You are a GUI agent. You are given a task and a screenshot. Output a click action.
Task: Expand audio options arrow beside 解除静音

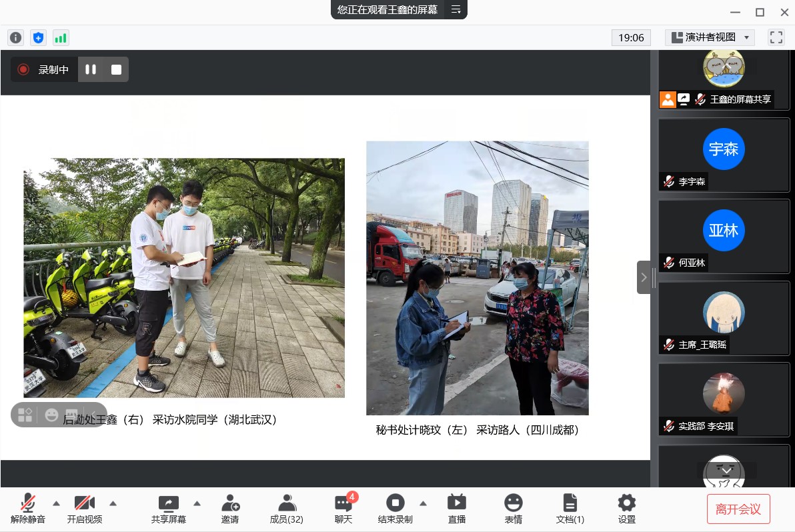point(56,503)
